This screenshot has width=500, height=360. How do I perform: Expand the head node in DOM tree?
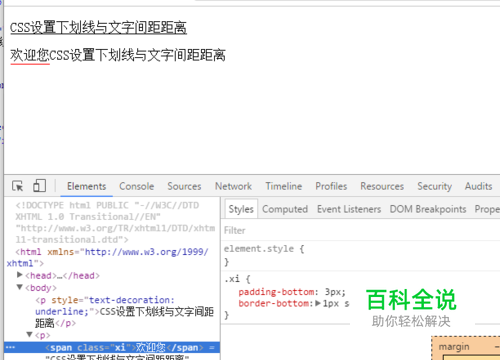coord(20,275)
